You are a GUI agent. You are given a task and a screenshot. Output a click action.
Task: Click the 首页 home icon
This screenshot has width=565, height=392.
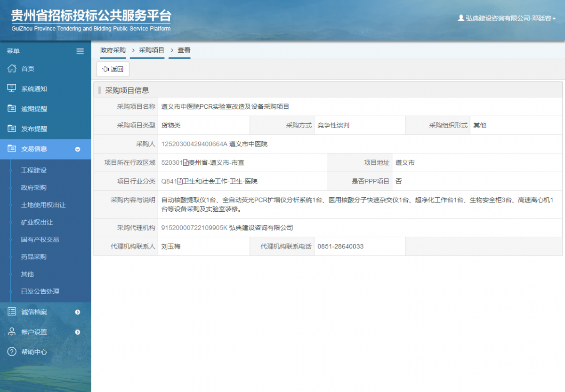tap(11, 68)
